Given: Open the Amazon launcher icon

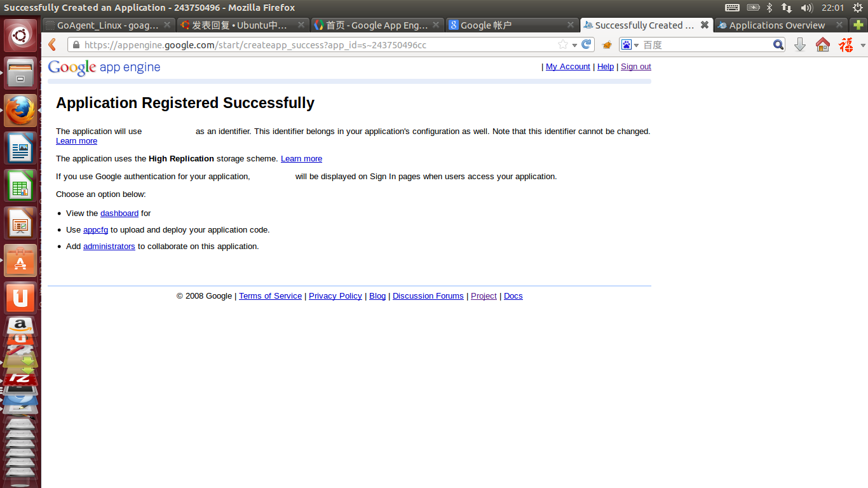Looking at the screenshot, I should coord(20,327).
